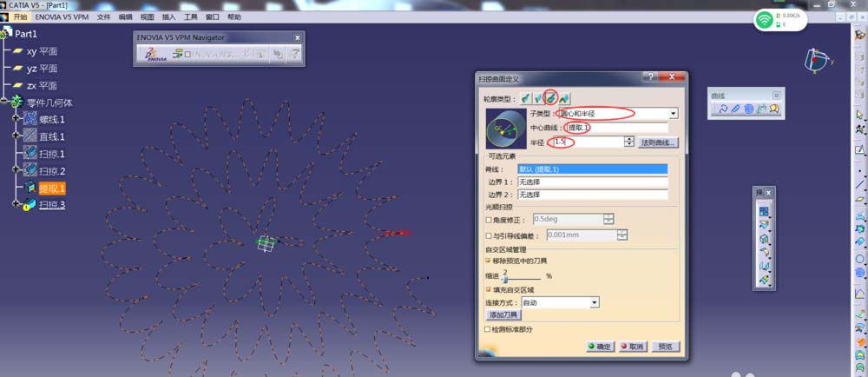Click the 添加刀具 button

tap(503, 315)
